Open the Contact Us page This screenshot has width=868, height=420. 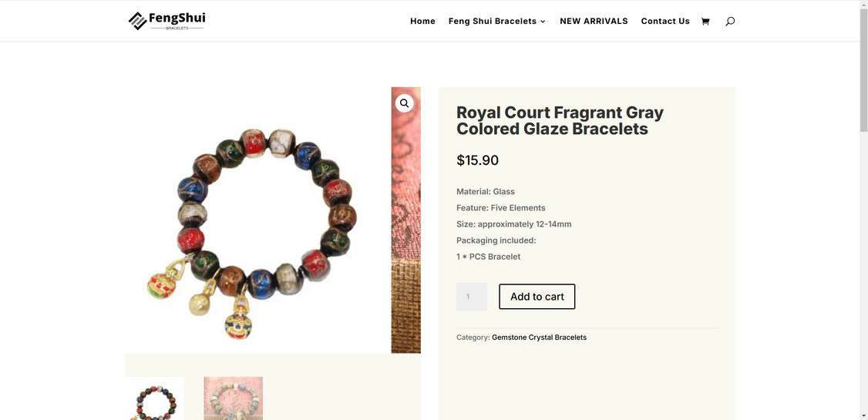(x=664, y=21)
